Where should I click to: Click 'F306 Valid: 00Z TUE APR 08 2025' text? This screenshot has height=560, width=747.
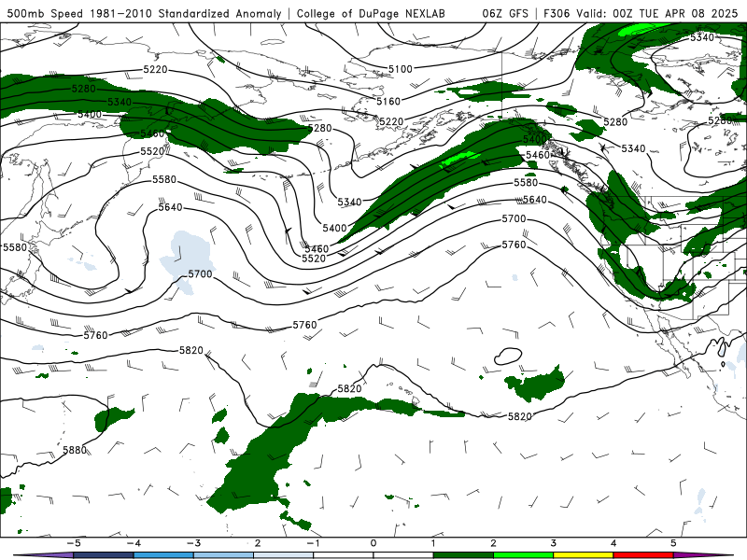[641, 13]
